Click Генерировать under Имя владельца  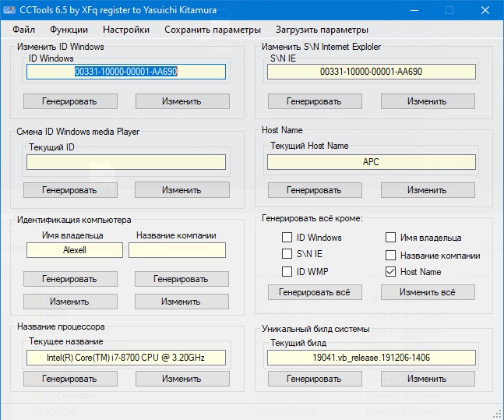click(70, 279)
